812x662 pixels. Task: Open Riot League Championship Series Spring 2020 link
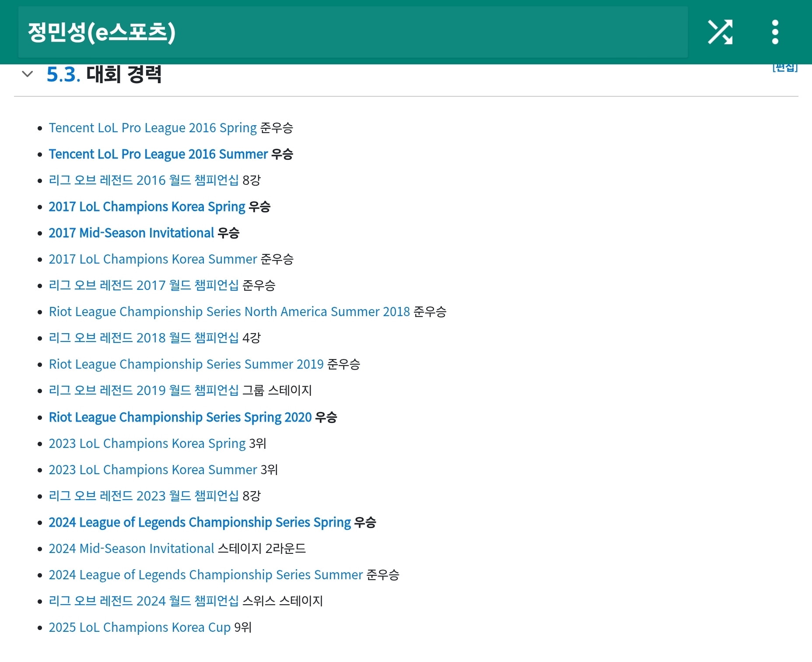(x=180, y=417)
